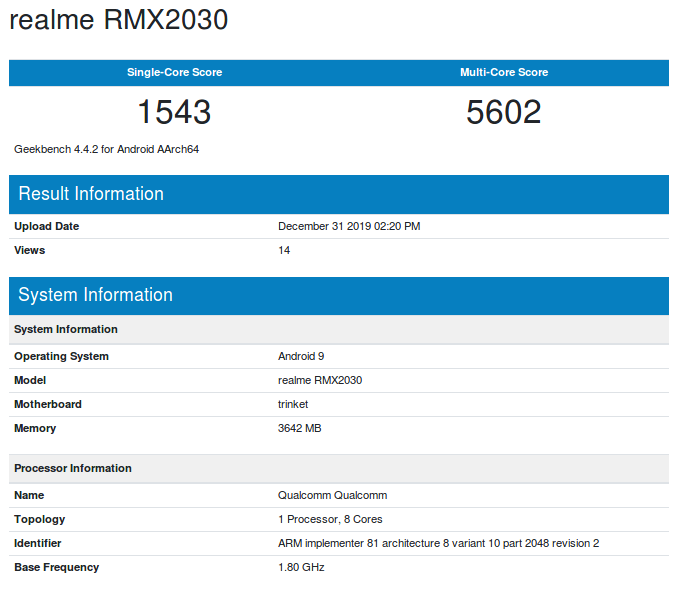Click the '1 Processor, 8 Cores' value
The image size is (677, 590).
click(x=330, y=520)
